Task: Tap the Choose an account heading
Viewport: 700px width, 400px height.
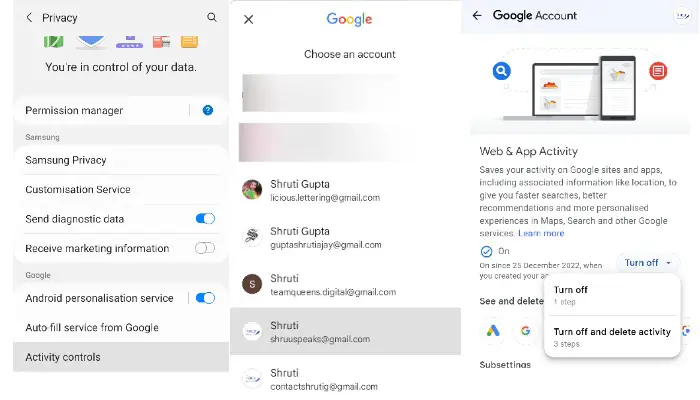Action: [x=350, y=54]
